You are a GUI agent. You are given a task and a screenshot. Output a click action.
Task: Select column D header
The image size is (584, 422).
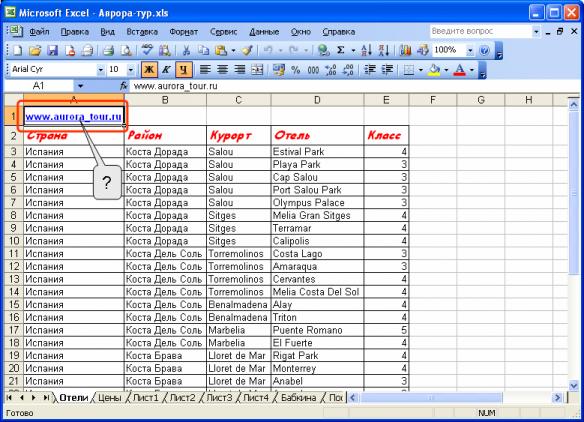317,100
